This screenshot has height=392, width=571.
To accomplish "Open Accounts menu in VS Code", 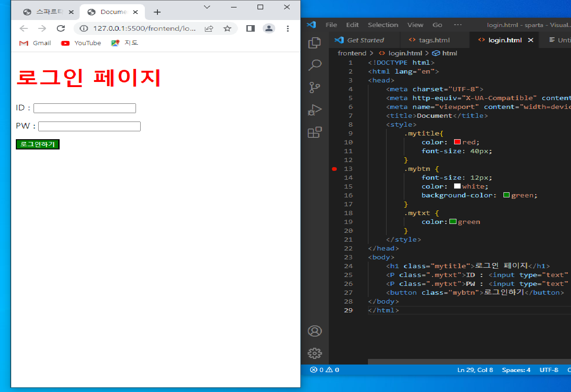I will point(314,331).
